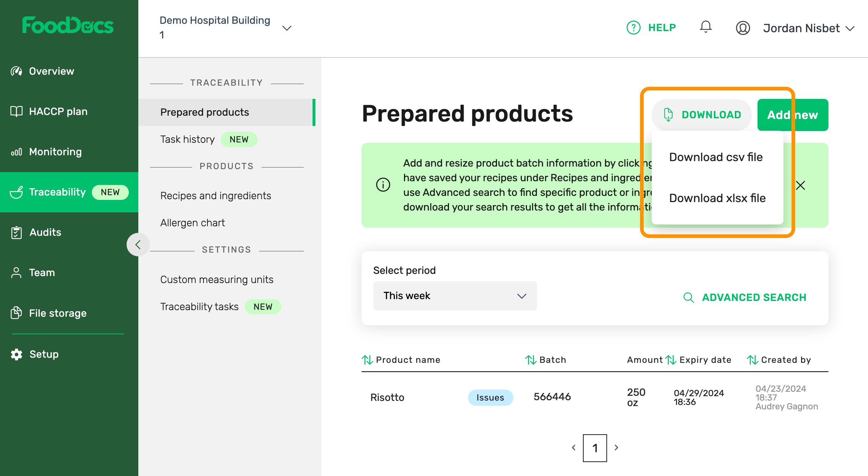
Task: Open the Recipes and ingredients page
Action: click(215, 196)
